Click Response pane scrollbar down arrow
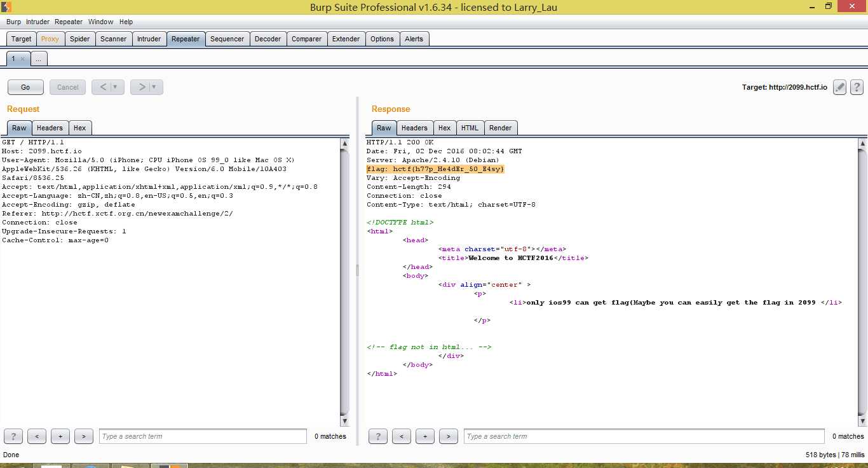This screenshot has width=868, height=468. pos(862,422)
